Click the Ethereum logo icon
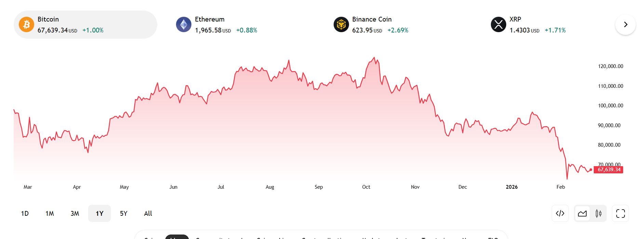This screenshot has height=239, width=644. click(x=184, y=25)
